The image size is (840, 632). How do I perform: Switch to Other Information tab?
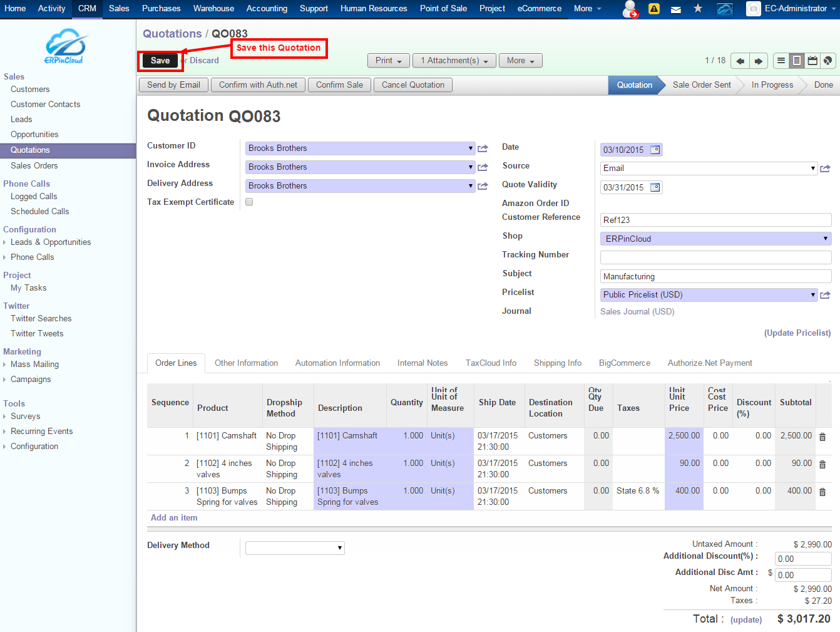[x=246, y=363]
